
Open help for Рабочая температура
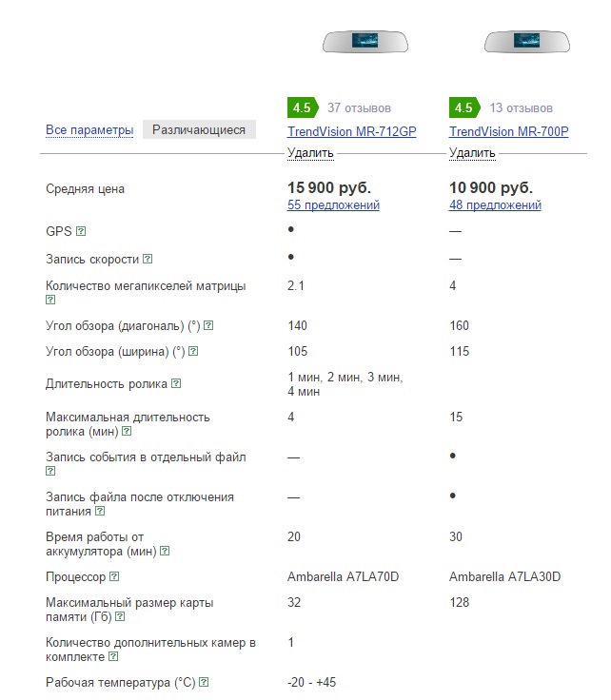[x=204, y=682]
